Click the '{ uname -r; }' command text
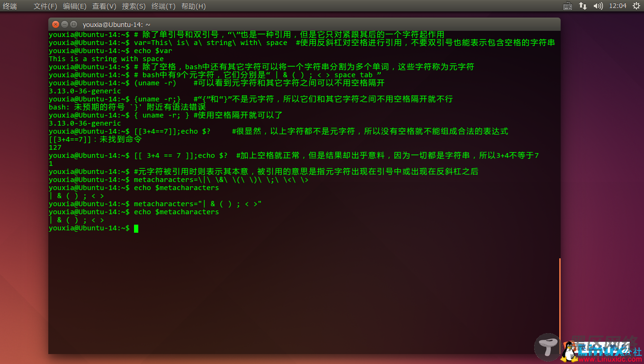This screenshot has height=364, width=644. point(162,115)
